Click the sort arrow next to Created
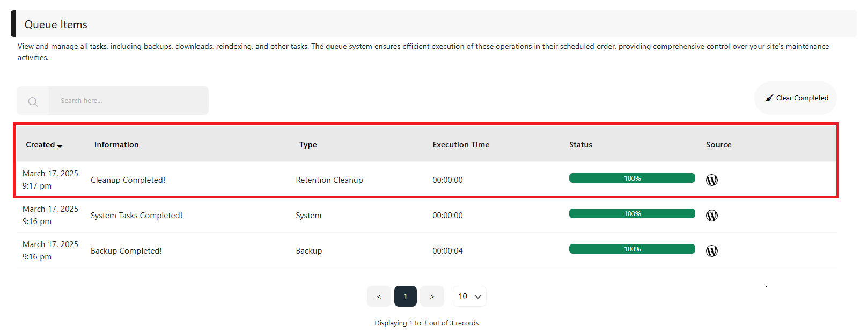The image size is (868, 334). point(60,146)
